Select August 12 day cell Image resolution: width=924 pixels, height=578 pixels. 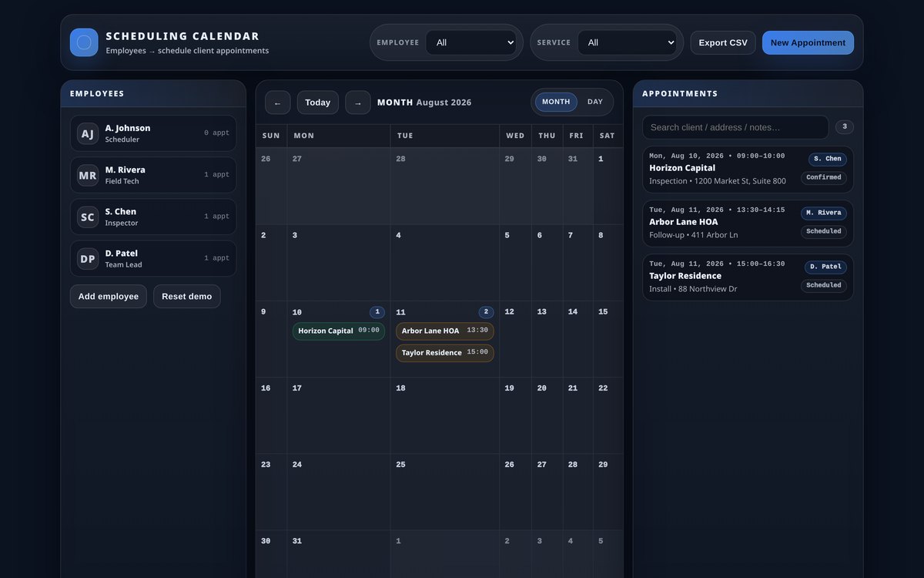click(x=515, y=339)
